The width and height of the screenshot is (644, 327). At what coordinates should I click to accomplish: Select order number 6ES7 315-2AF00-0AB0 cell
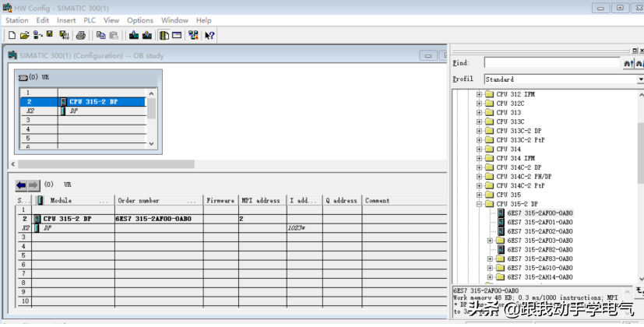click(159, 219)
